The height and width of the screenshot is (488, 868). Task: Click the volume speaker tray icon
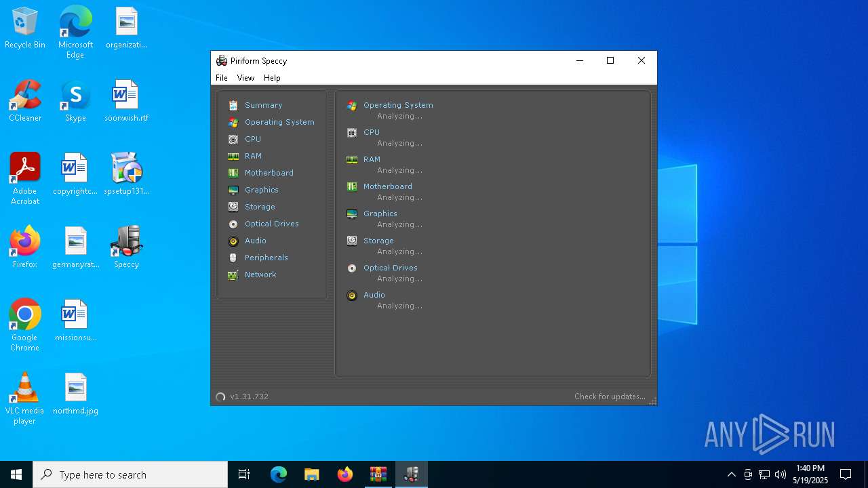780,474
